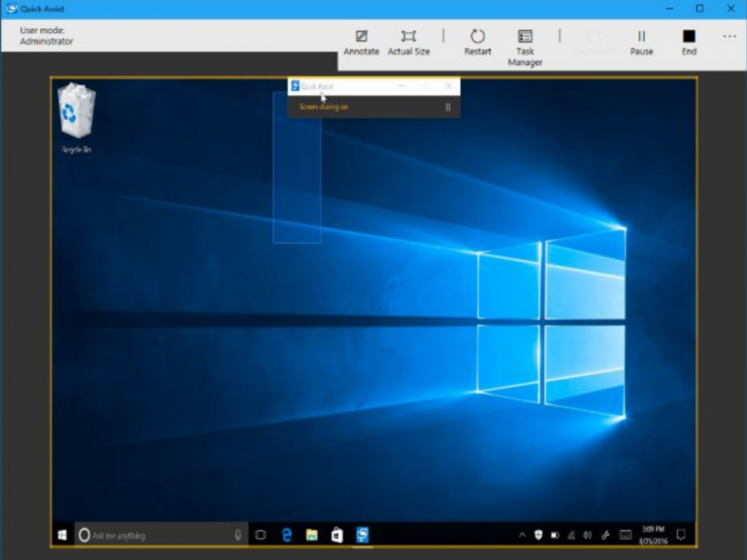Open the remote Windows Start menu

62,536
